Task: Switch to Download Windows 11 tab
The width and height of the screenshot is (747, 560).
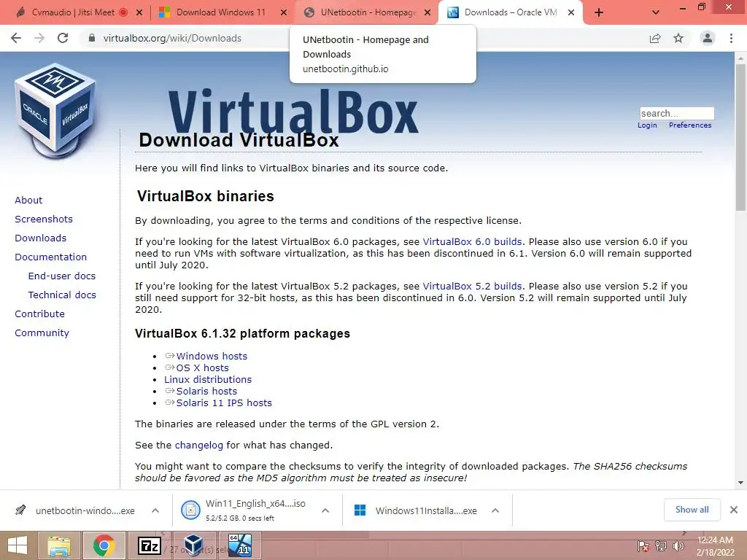Action: click(220, 12)
